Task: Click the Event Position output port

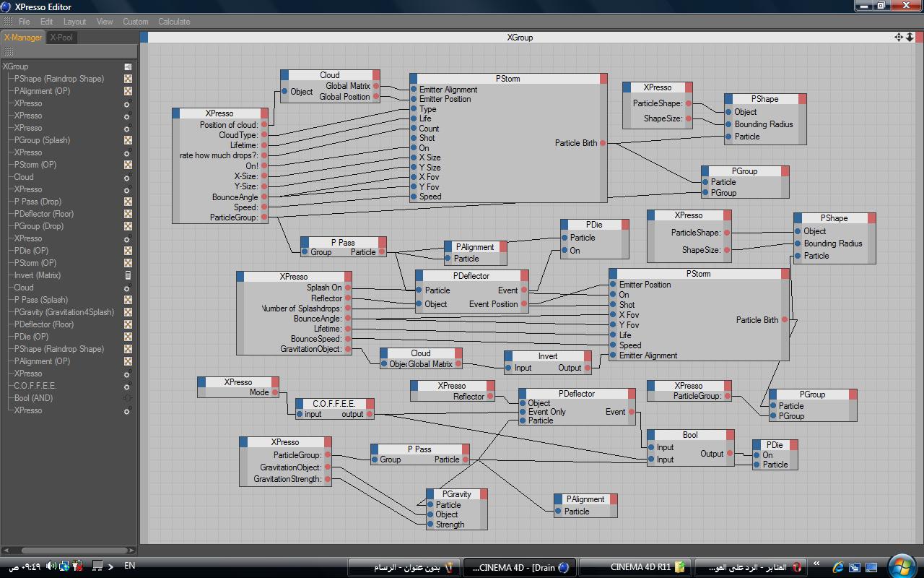Action: click(x=524, y=304)
